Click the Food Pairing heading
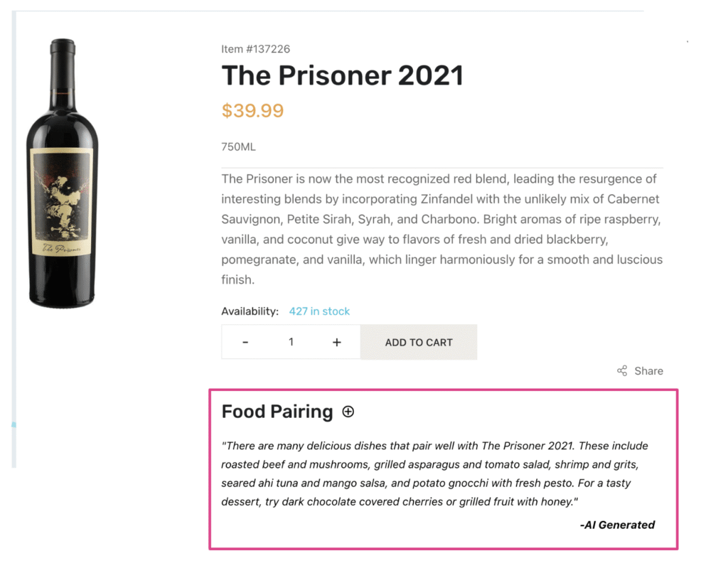 277,412
